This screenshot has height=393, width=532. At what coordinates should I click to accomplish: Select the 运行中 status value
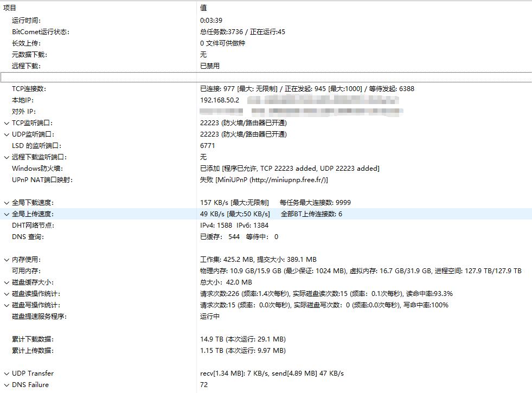point(210,317)
